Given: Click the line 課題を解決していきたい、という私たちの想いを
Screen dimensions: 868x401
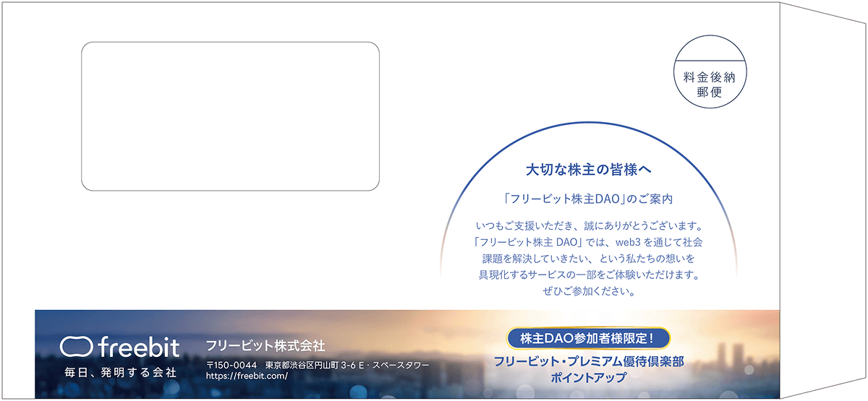Looking at the screenshot, I should click(589, 259).
